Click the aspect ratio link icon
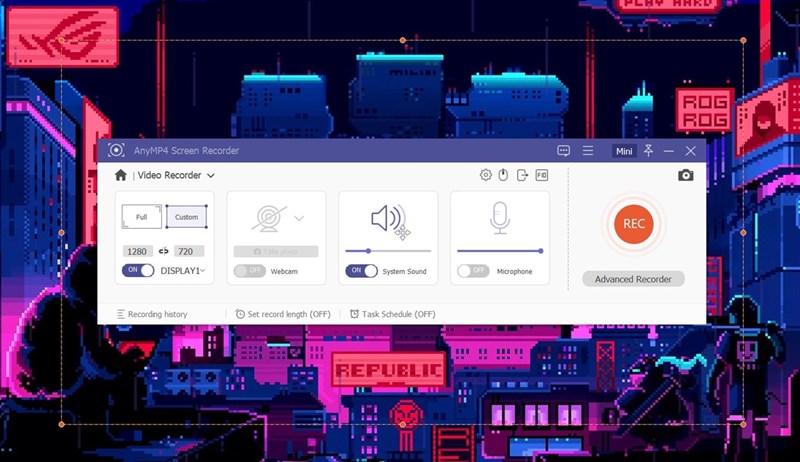 [163, 251]
